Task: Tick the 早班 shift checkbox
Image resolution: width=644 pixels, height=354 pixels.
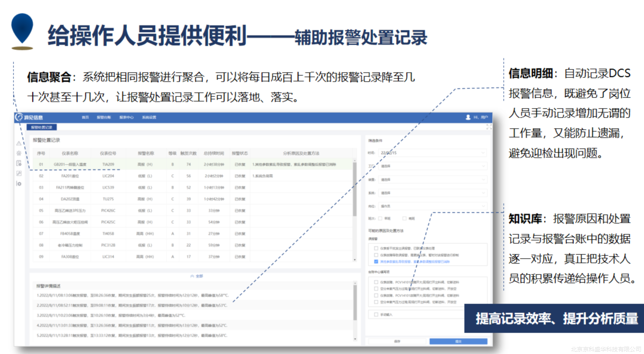Action: pos(380,218)
